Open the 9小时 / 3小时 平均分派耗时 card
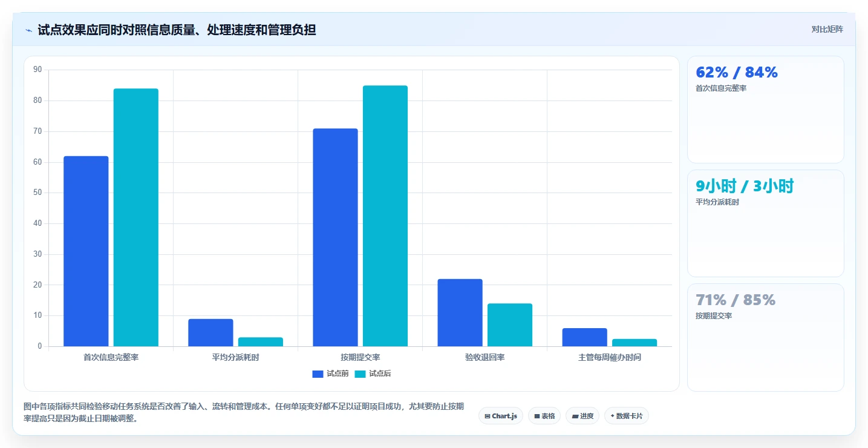868x448 pixels. (766, 223)
